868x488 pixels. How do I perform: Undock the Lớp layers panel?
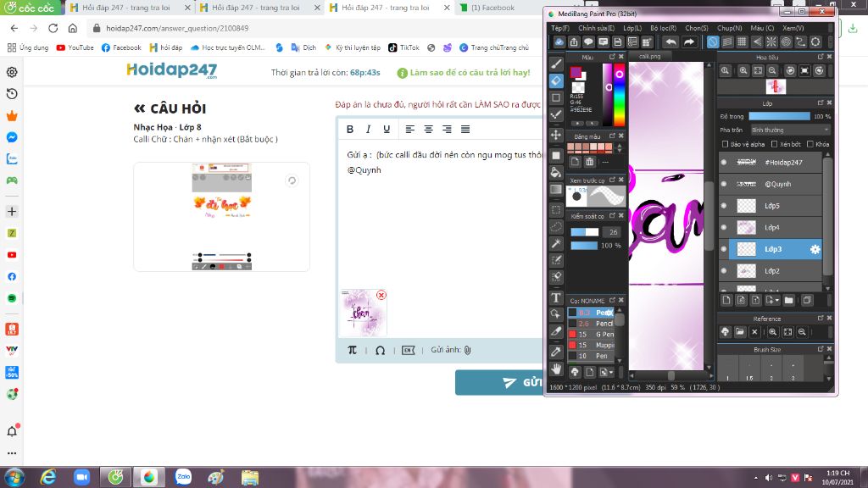click(x=821, y=103)
